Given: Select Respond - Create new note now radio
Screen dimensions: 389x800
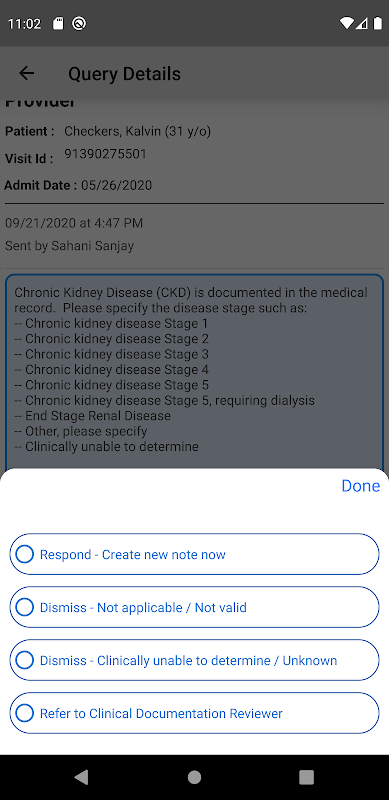Looking at the screenshot, I should (194, 554).
